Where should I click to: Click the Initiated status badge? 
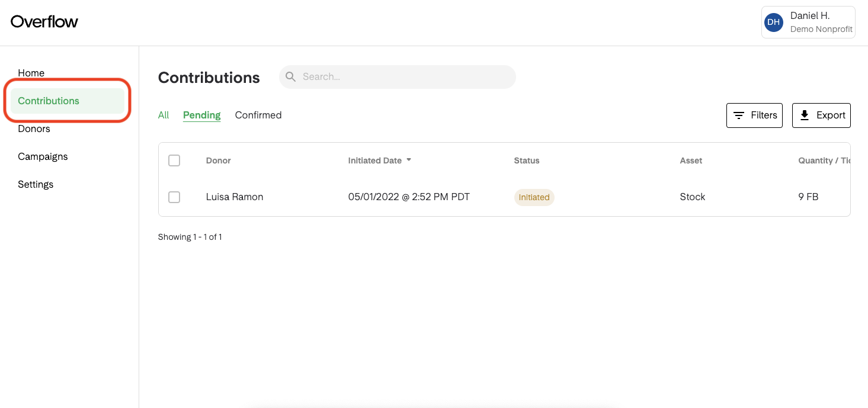pyautogui.click(x=534, y=197)
